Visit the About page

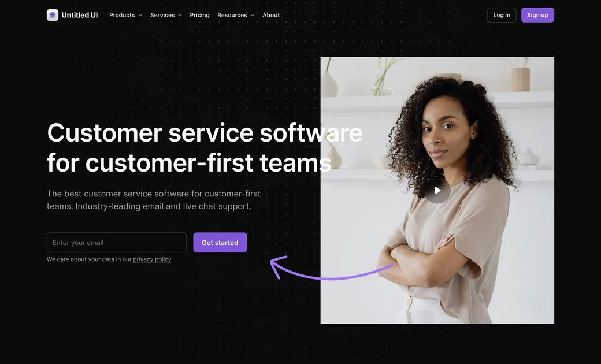pyautogui.click(x=271, y=16)
